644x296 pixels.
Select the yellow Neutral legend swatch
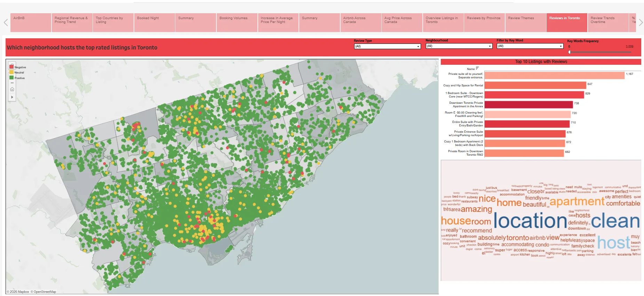(x=11, y=72)
